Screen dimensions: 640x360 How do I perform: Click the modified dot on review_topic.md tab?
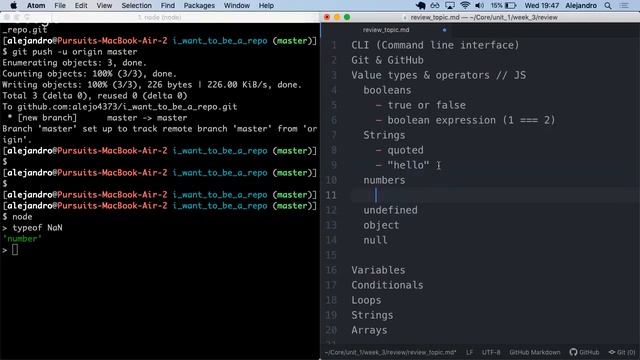(x=444, y=30)
